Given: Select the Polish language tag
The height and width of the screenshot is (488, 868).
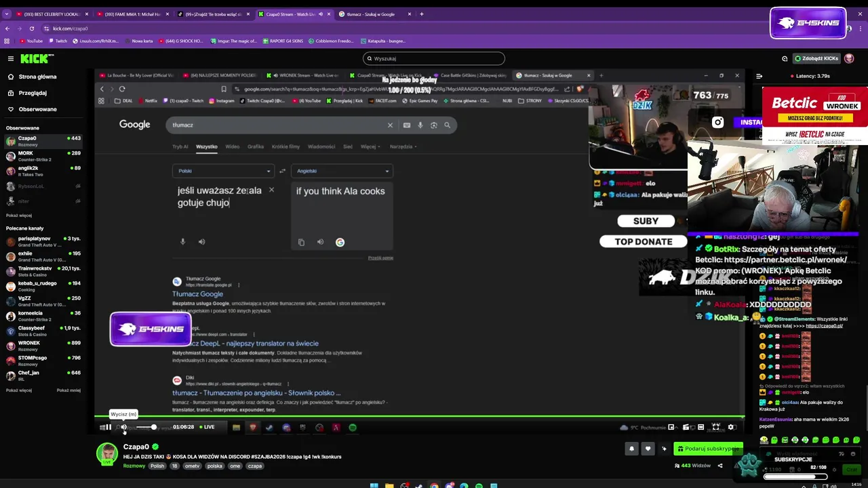Looking at the screenshot, I should [157, 466].
